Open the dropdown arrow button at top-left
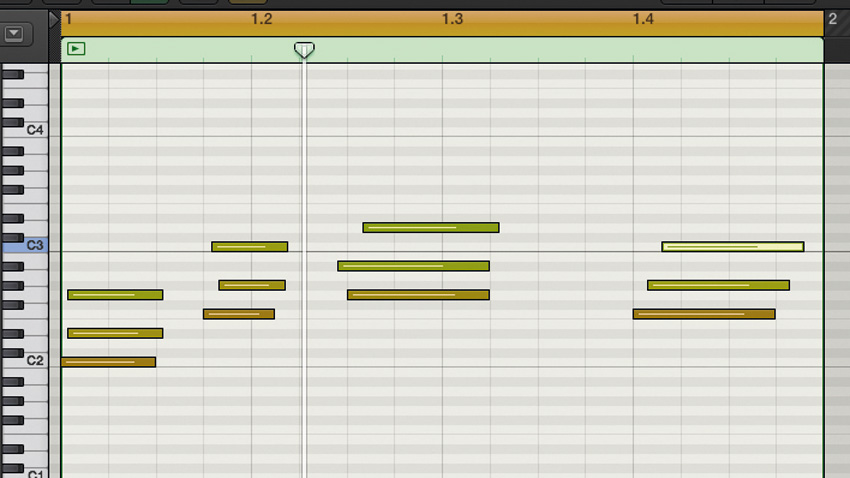 pyautogui.click(x=14, y=34)
